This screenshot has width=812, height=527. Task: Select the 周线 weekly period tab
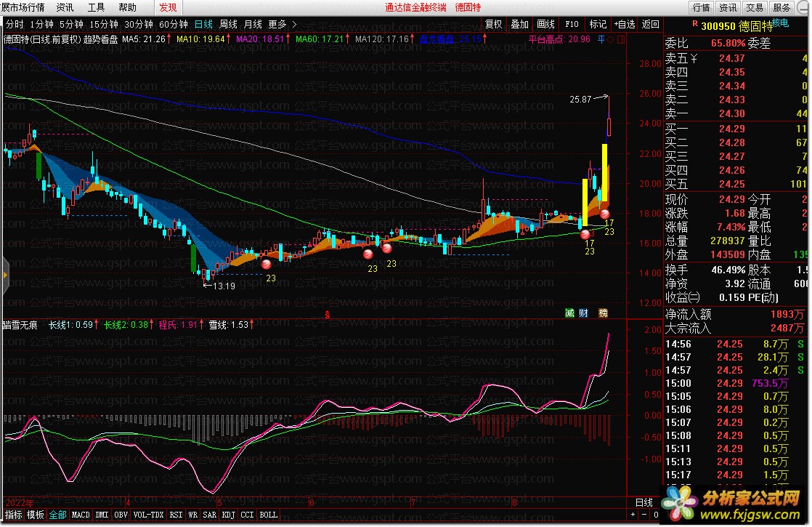tap(228, 25)
